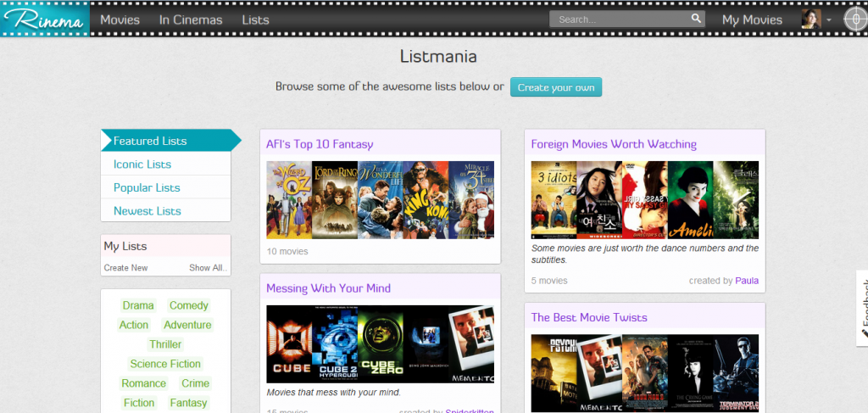Open the Messing With Your Mind list

(328, 287)
